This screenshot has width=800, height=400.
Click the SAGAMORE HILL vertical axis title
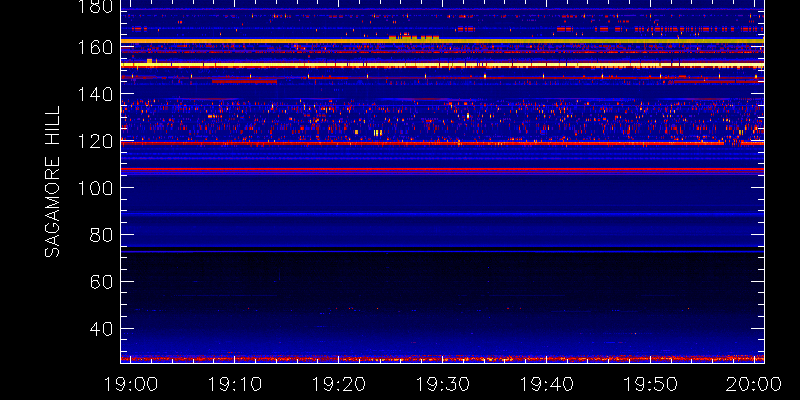[x=52, y=182]
